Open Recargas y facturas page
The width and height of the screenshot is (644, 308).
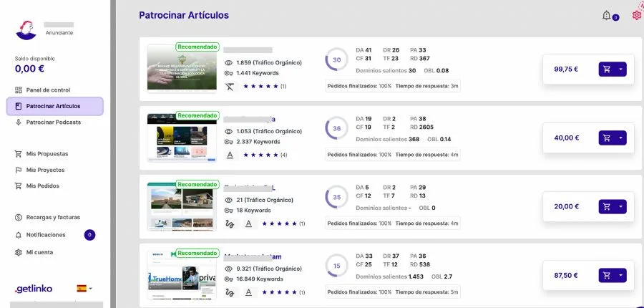point(52,217)
